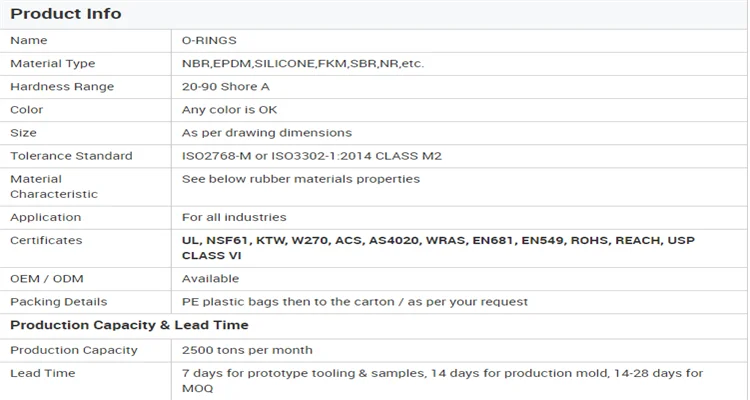Click the Product Info heading
This screenshot has width=750, height=400.
pyautogui.click(x=66, y=14)
